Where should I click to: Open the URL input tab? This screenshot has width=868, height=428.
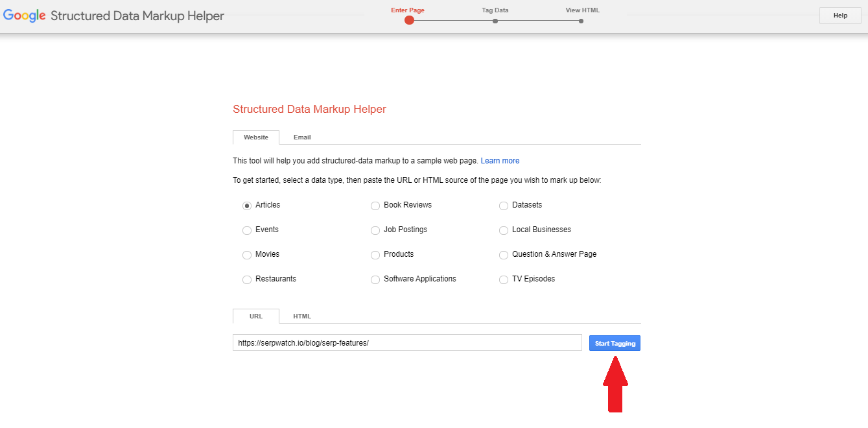click(x=256, y=316)
